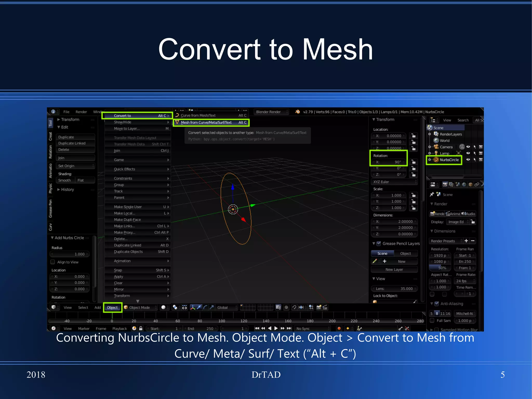Open the Set Origin dropdown
The width and height of the screenshot is (532, 399).
(x=76, y=166)
